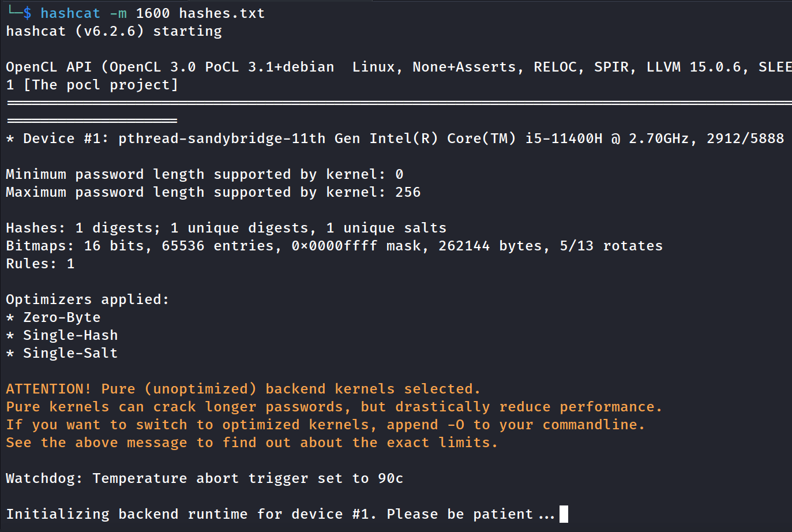Click the '(v6.2.6)' version text

109,31
